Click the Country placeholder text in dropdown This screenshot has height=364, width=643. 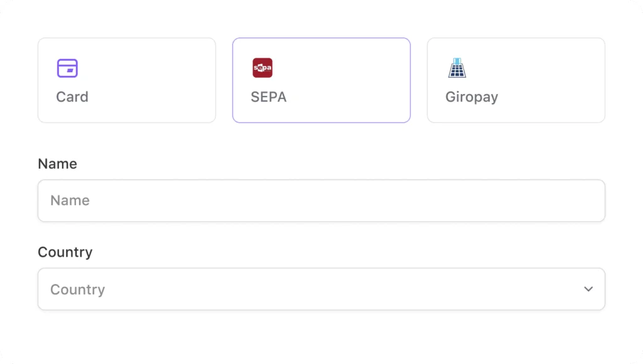77,290
